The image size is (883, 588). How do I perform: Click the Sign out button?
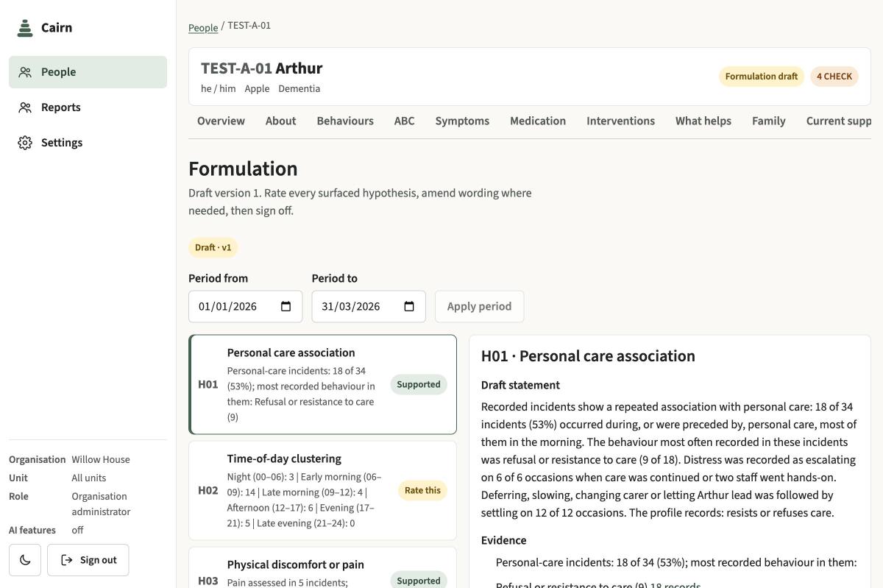coord(88,560)
